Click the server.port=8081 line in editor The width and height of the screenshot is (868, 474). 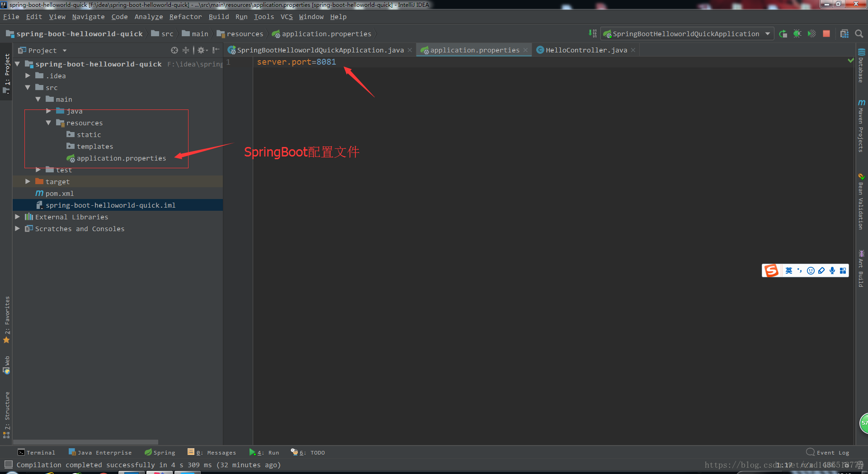click(296, 62)
